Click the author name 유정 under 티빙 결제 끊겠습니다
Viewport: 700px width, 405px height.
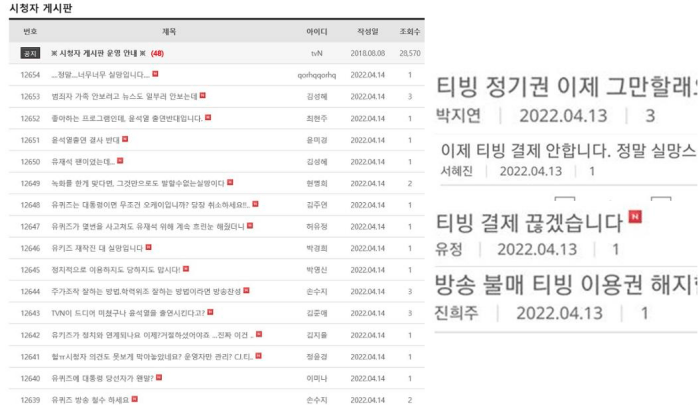pyautogui.click(x=449, y=249)
